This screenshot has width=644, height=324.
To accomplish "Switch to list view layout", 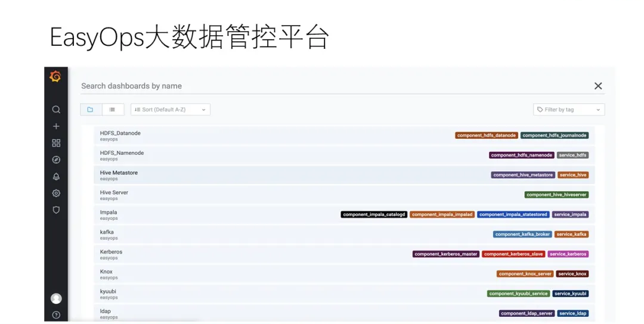I will point(113,110).
